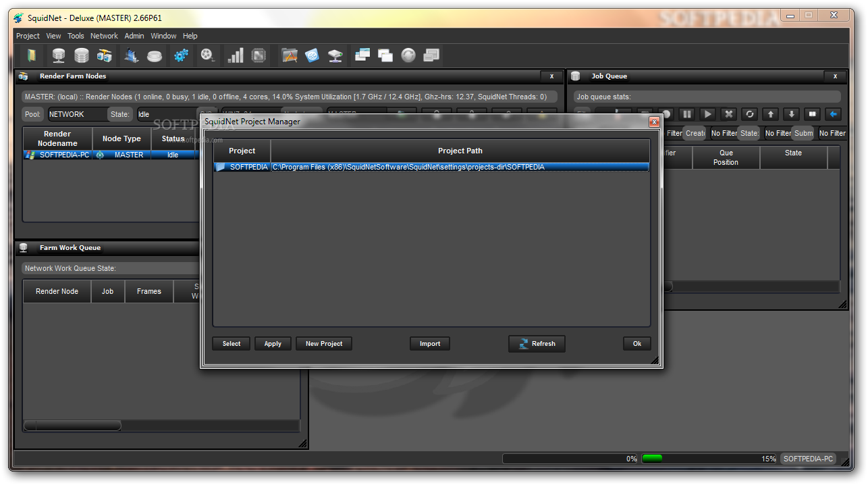Open the Pool dropdown showing NETWORK
868x485 pixels.
(x=77, y=115)
